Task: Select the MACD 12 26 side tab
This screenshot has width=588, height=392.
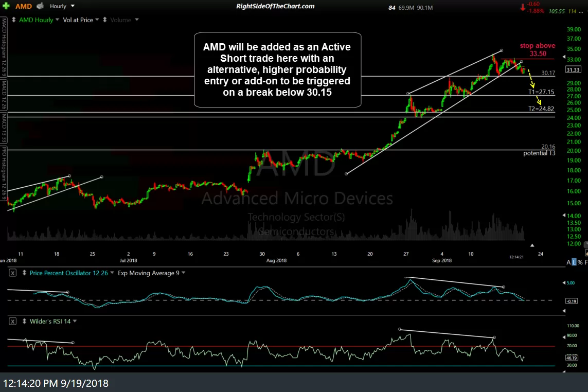Action: point(4,95)
